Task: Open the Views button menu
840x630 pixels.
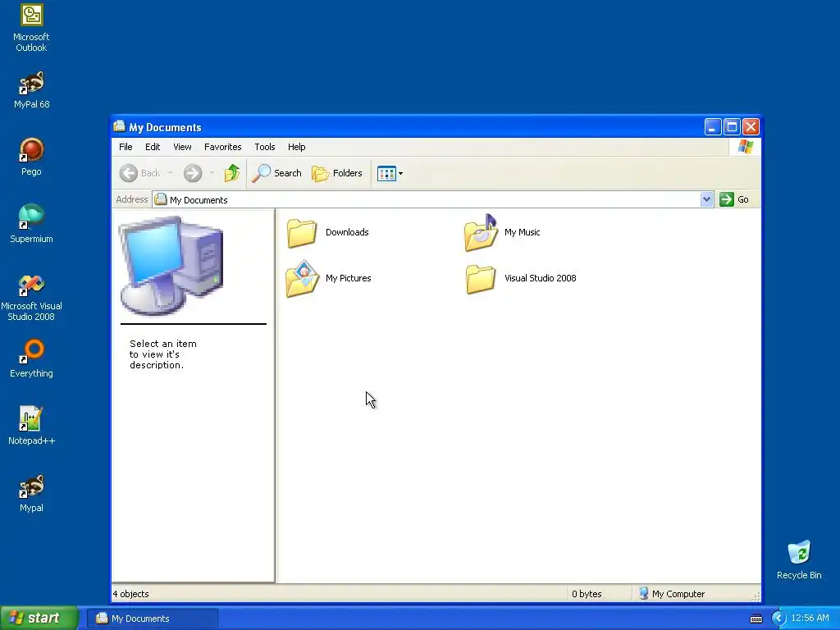Action: (390, 173)
